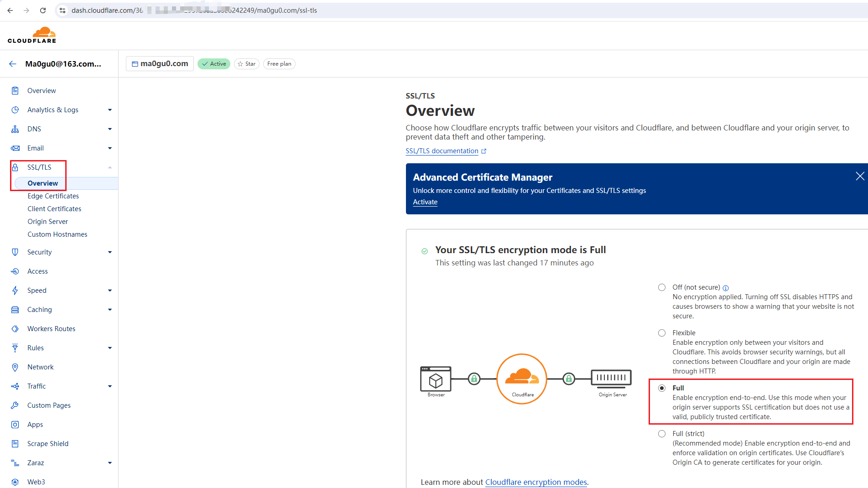Screen dimensions: 868x488
Task: Click the Ma0gu0@163.com account name
Action: pos(63,64)
